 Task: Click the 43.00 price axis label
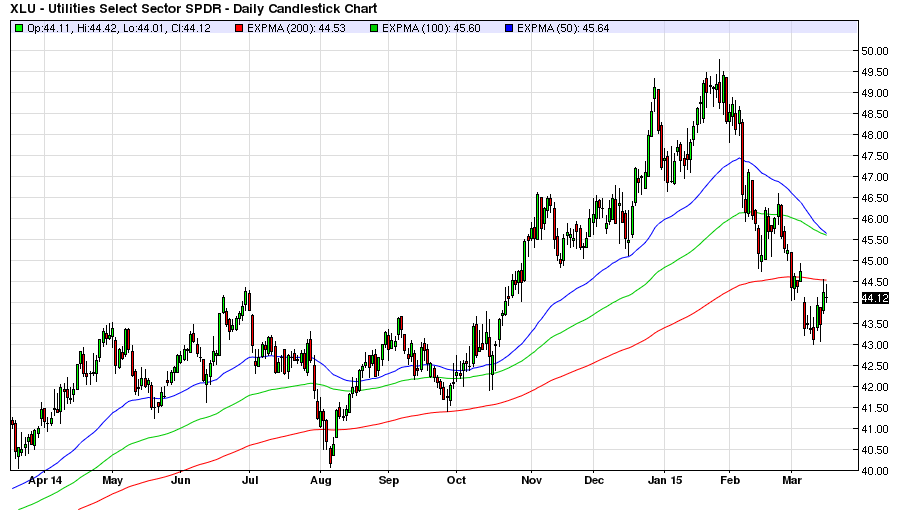tap(875, 345)
